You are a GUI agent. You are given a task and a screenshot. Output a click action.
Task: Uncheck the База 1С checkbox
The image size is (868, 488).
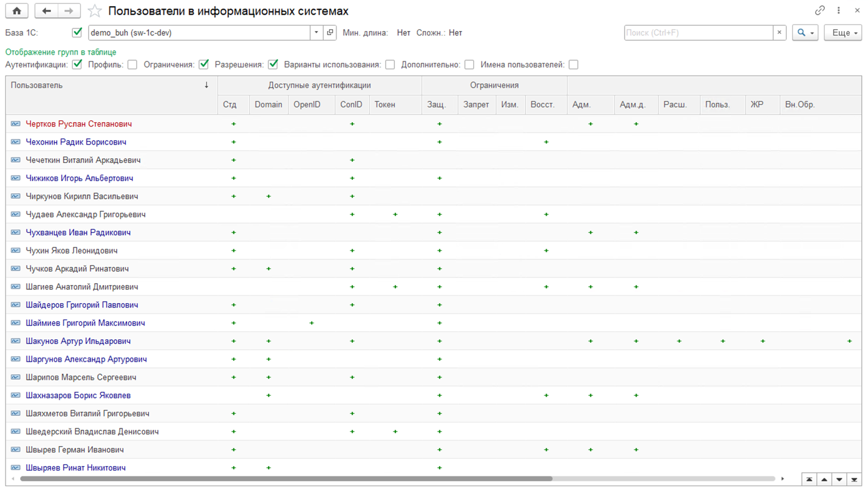point(77,33)
